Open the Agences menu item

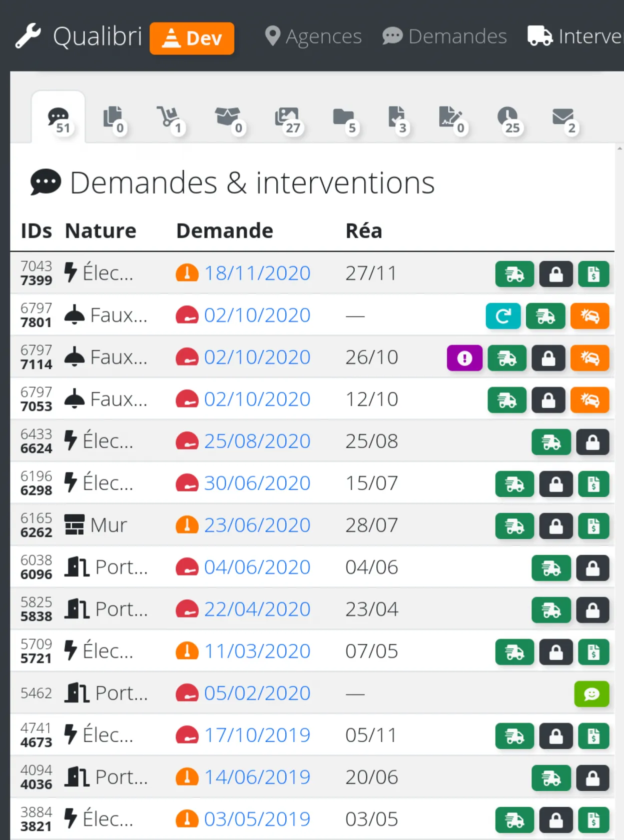313,36
